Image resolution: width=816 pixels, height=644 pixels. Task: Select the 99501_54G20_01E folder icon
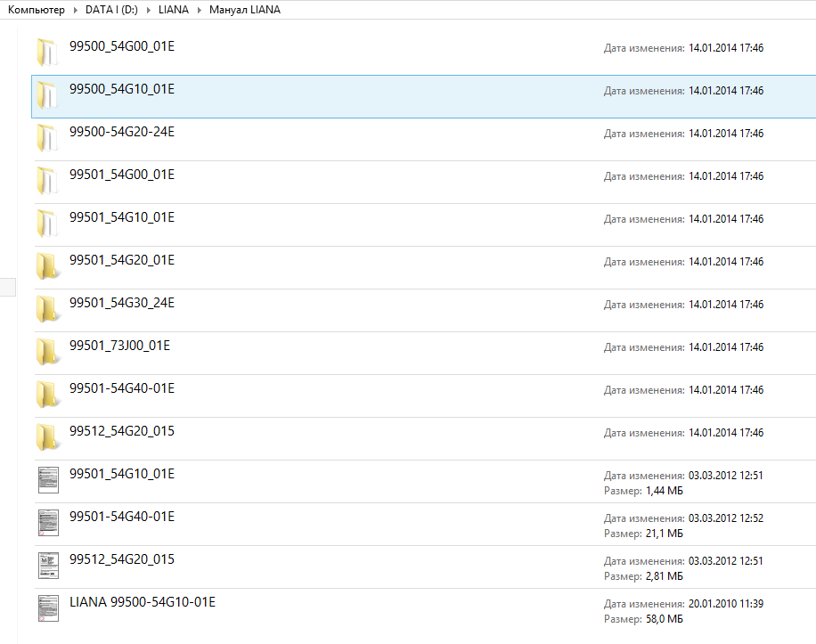pyautogui.click(x=48, y=266)
